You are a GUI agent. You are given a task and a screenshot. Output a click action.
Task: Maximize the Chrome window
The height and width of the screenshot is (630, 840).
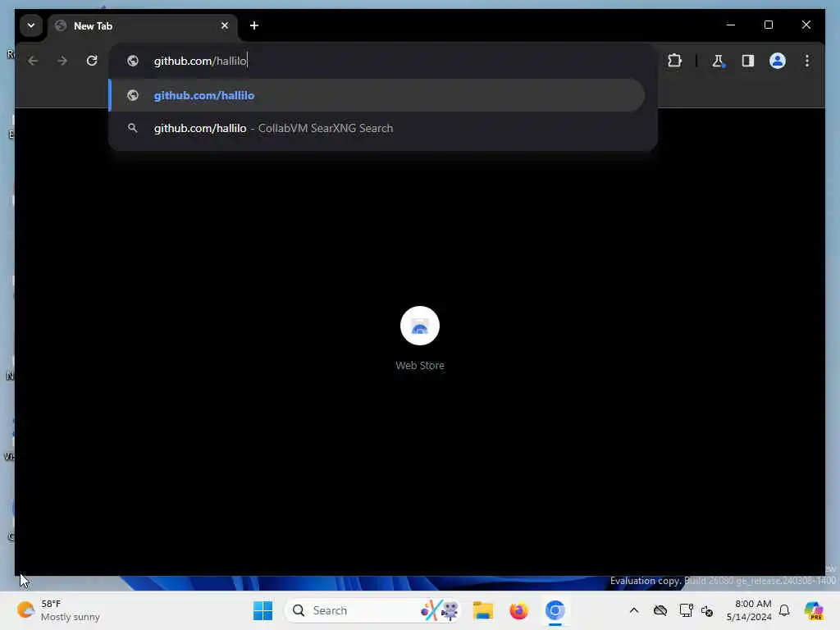(768, 25)
